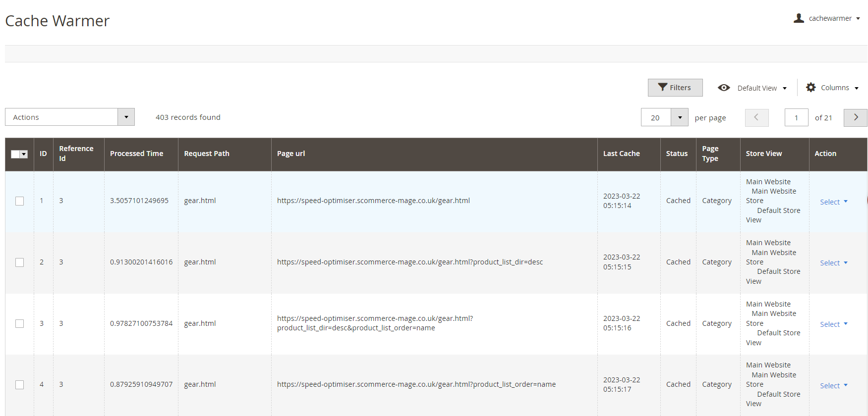Select the checkbox for row ID 3
The image size is (868, 416).
point(20,323)
